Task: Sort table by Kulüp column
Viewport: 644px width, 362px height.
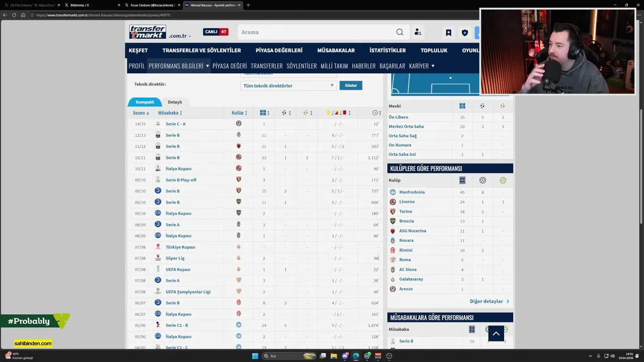Action: pos(239,113)
